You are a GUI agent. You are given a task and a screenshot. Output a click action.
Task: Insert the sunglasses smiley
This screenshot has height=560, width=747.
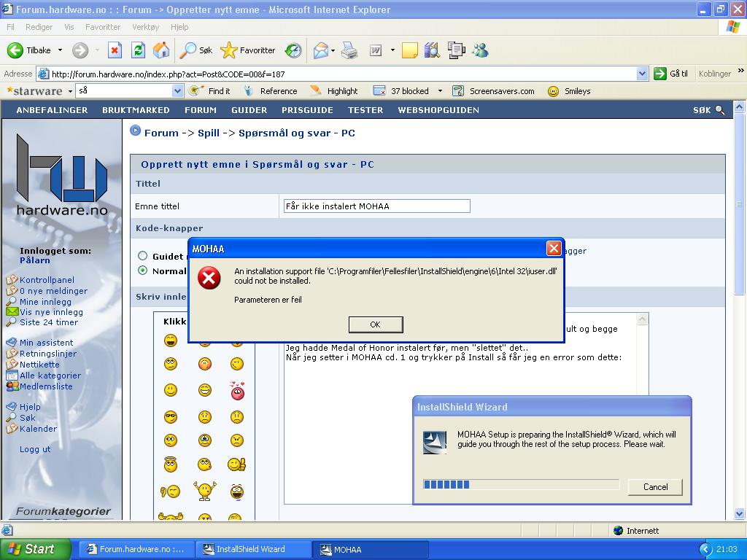171,418
